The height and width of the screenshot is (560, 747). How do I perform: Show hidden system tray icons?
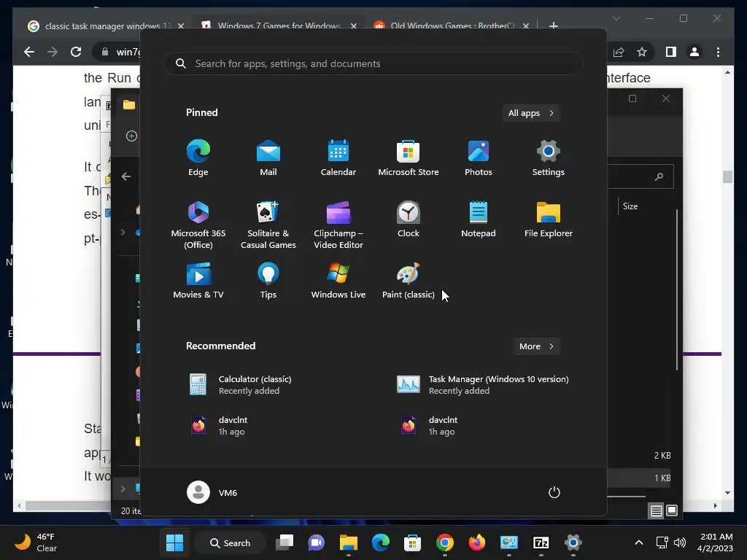(x=639, y=542)
